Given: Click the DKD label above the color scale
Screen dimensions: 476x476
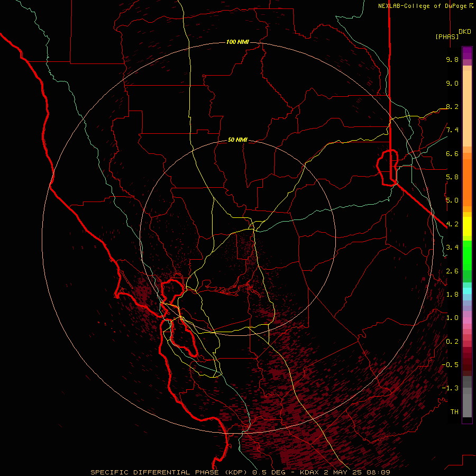Looking at the screenshot, I should click(465, 32).
